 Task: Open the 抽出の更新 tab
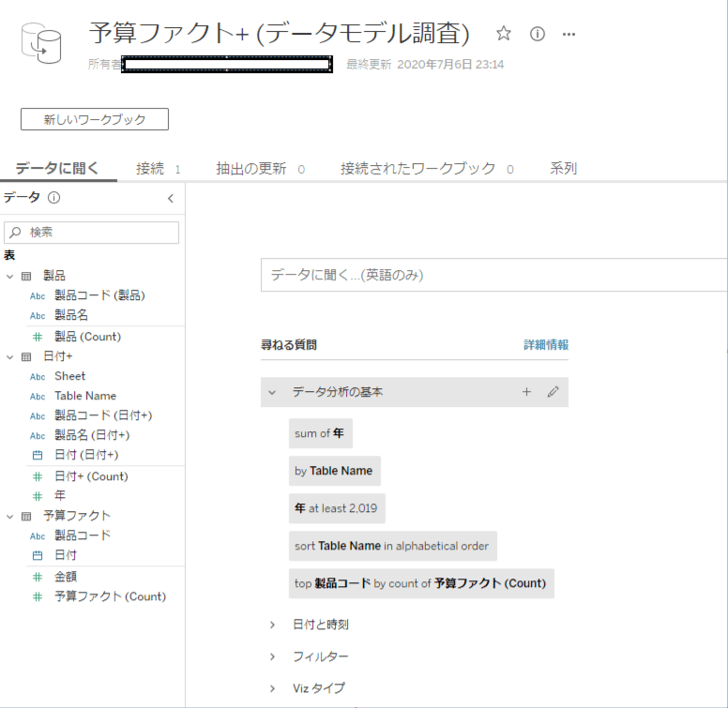261,169
